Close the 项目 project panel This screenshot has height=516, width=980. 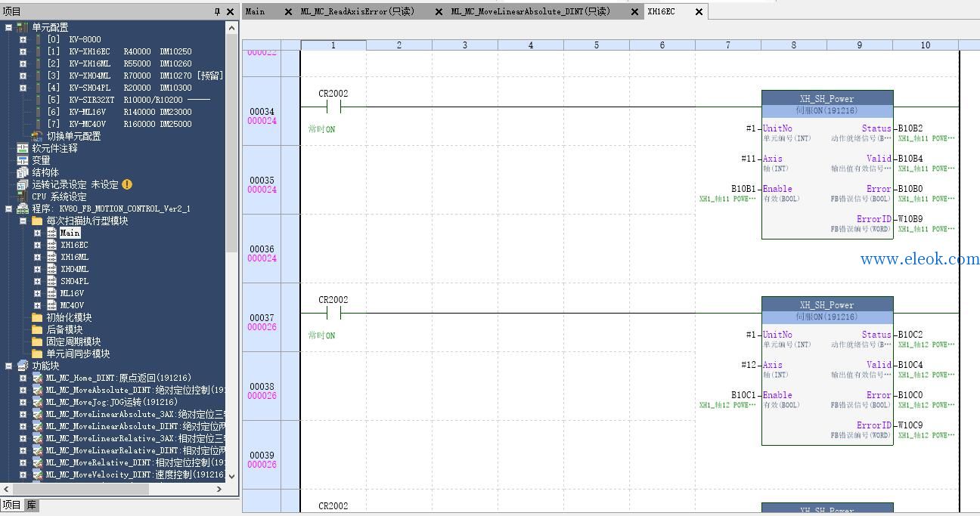point(231,12)
